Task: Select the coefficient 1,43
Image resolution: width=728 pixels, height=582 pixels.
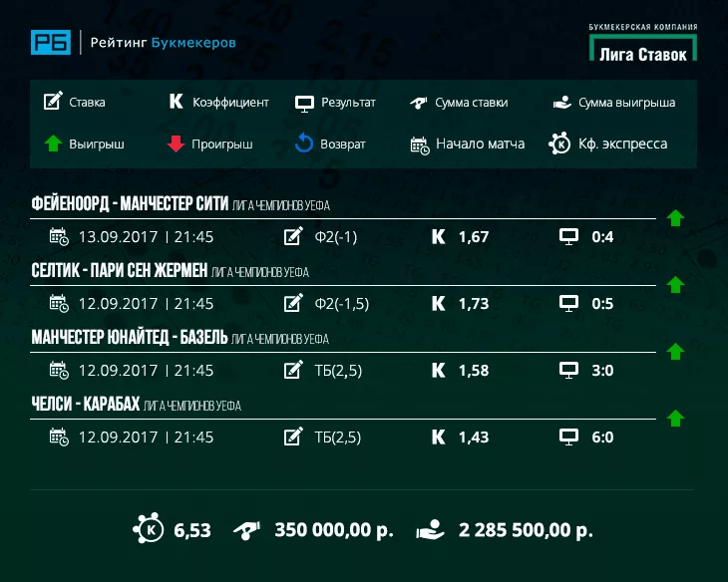Action: click(x=474, y=437)
